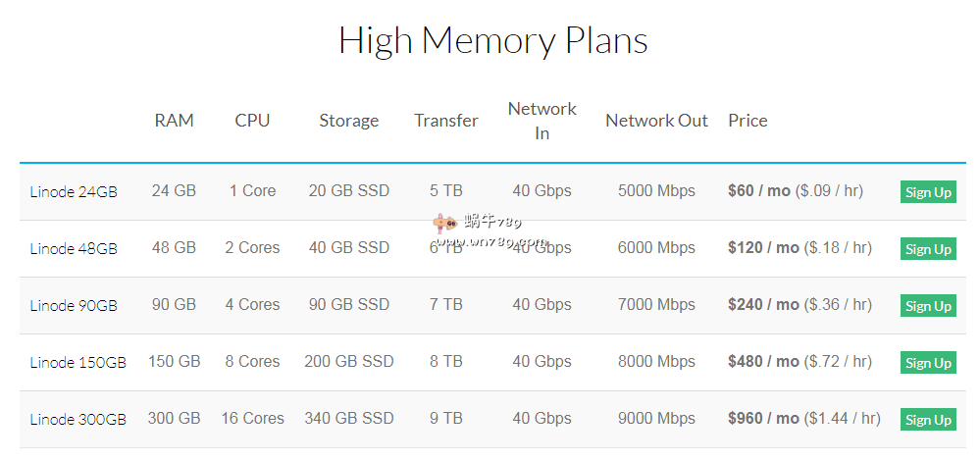Click the RAM column header
The width and height of the screenshot is (980, 461).
174,121
